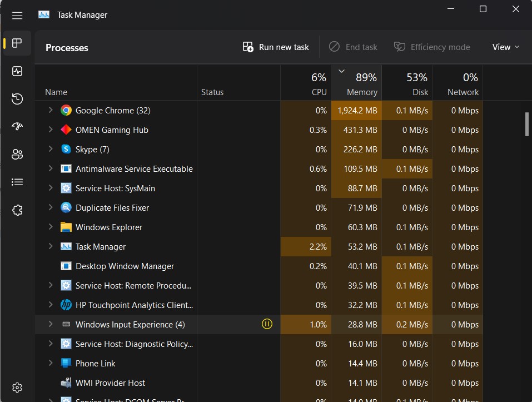Select the Users panel icon
Viewport: 532px width, 402px height.
coord(17,154)
